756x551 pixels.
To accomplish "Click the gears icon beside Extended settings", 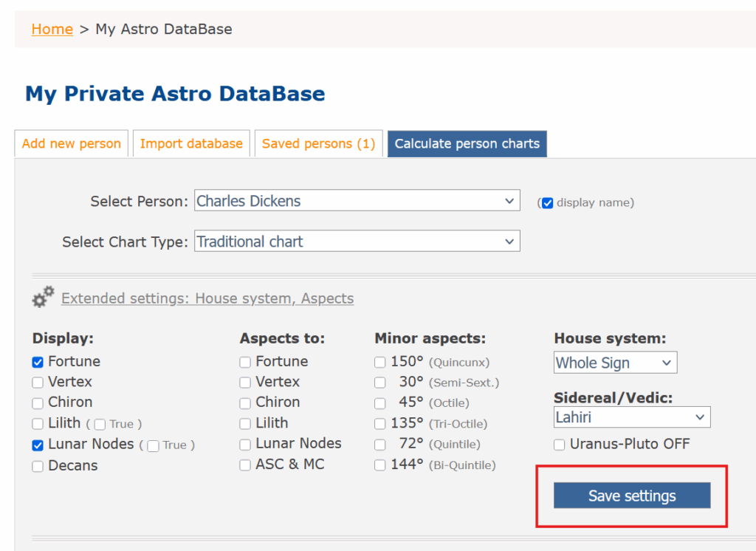I will tap(43, 298).
